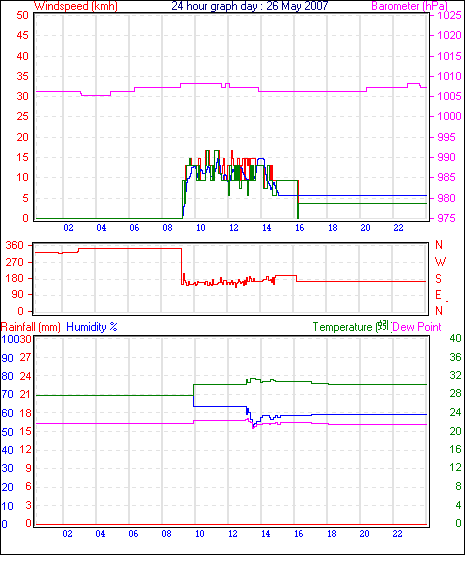466x563 pixels.
Task: Select the Humidity % legend label
Action: tap(92, 327)
